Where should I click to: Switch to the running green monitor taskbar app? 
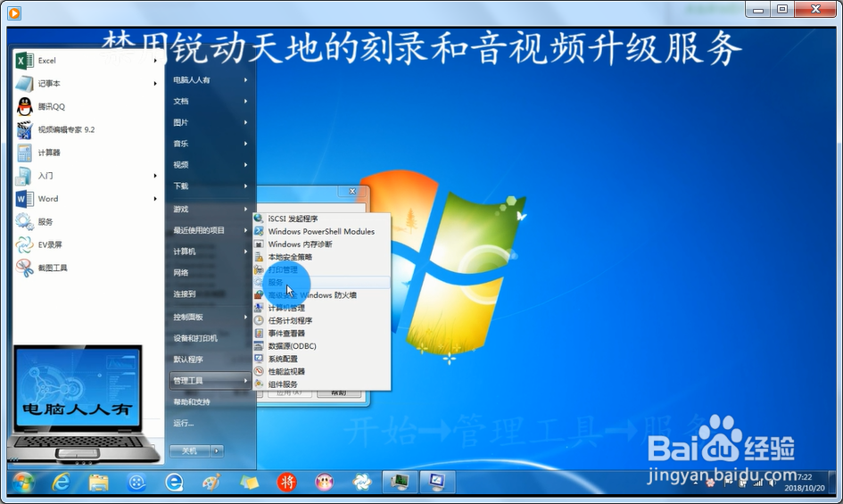click(x=400, y=482)
